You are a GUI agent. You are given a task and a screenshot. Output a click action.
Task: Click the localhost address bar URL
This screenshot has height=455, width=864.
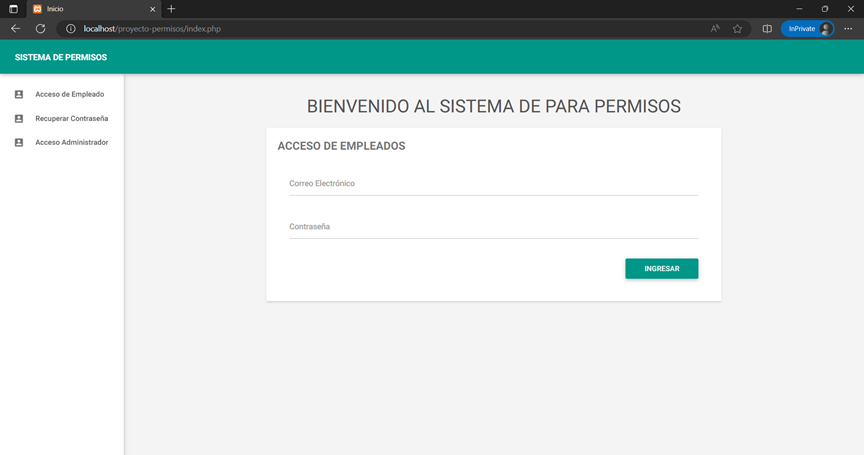coord(152,29)
